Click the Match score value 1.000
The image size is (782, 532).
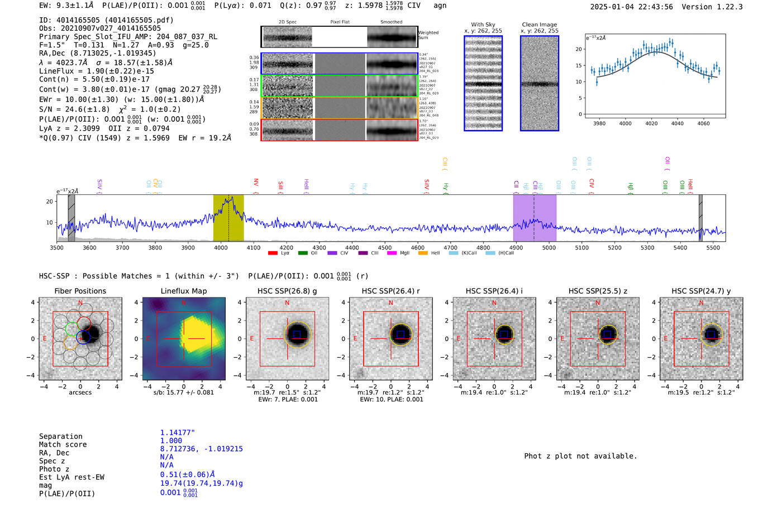pyautogui.click(x=171, y=440)
